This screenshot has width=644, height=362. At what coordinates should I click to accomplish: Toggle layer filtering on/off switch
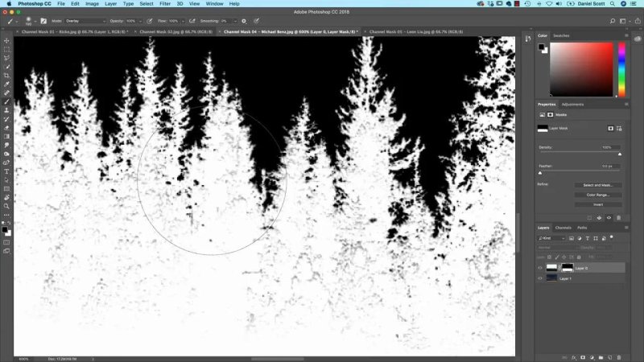(612, 237)
